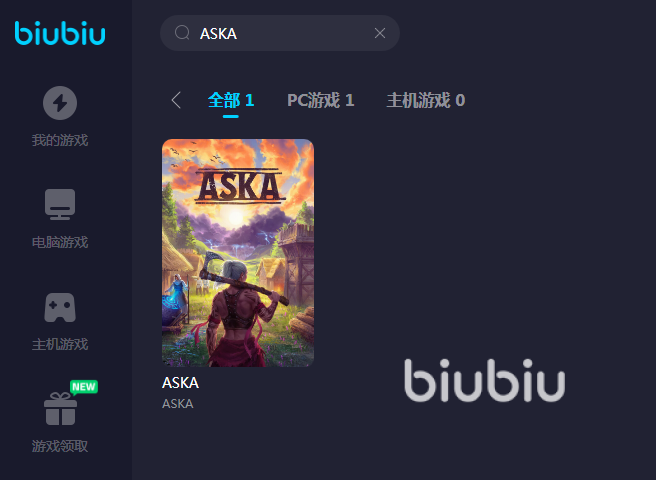Click the biubiu logo in sidebar

[x=60, y=33]
